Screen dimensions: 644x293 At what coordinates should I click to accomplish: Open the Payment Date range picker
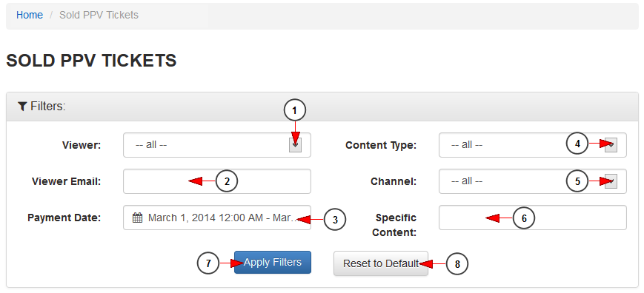tap(217, 218)
